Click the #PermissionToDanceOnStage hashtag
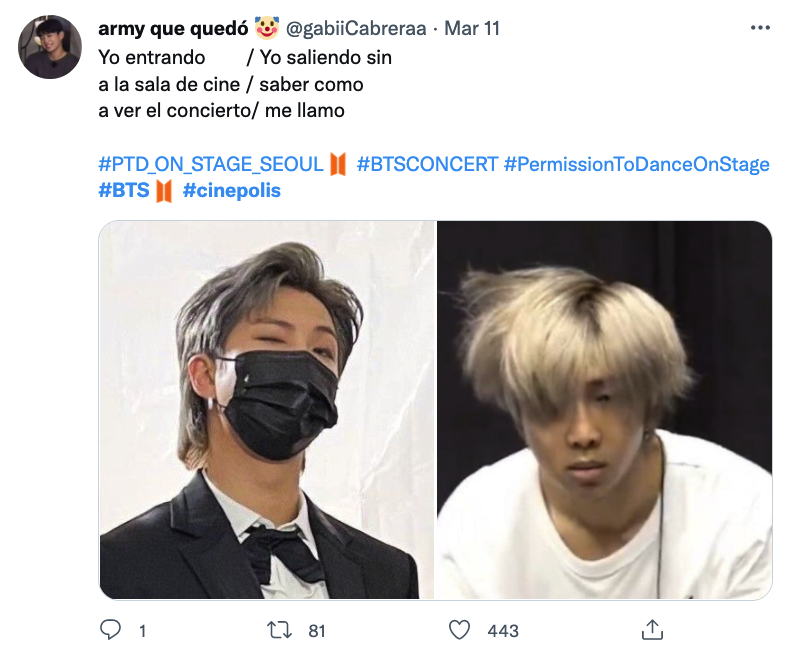Image resolution: width=794 pixels, height=660 pixels. 637,164
